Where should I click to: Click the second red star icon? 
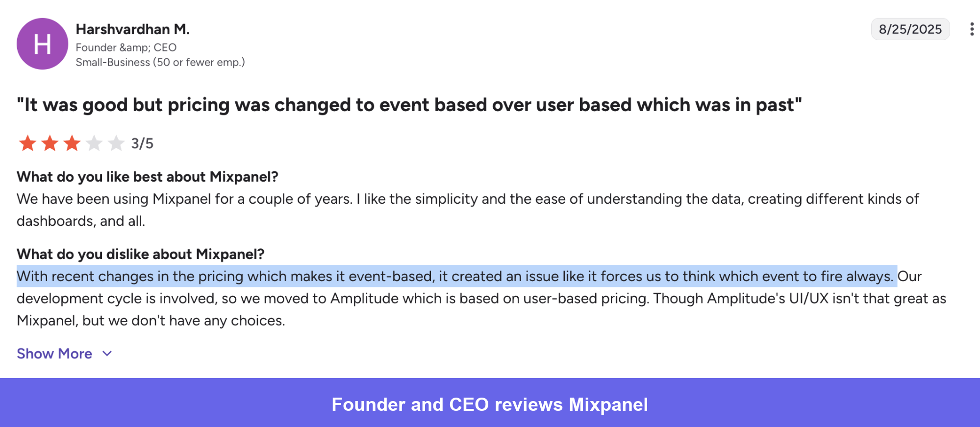coord(49,143)
